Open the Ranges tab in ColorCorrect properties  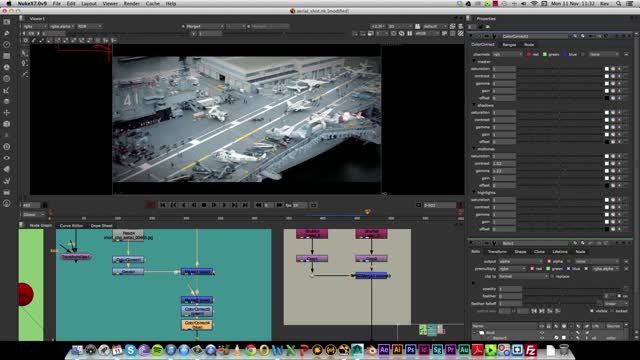click(509, 44)
